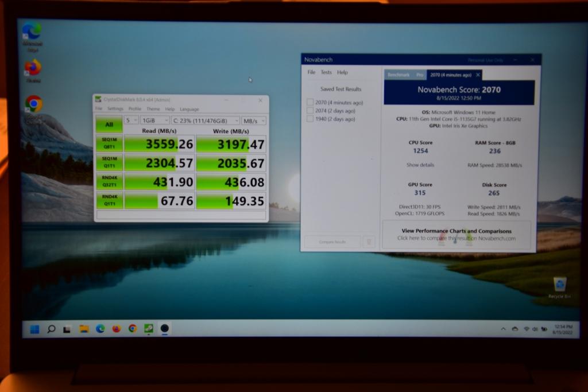Open drive dropdown C: 23%
Screen dimensions: 588x392
206,121
